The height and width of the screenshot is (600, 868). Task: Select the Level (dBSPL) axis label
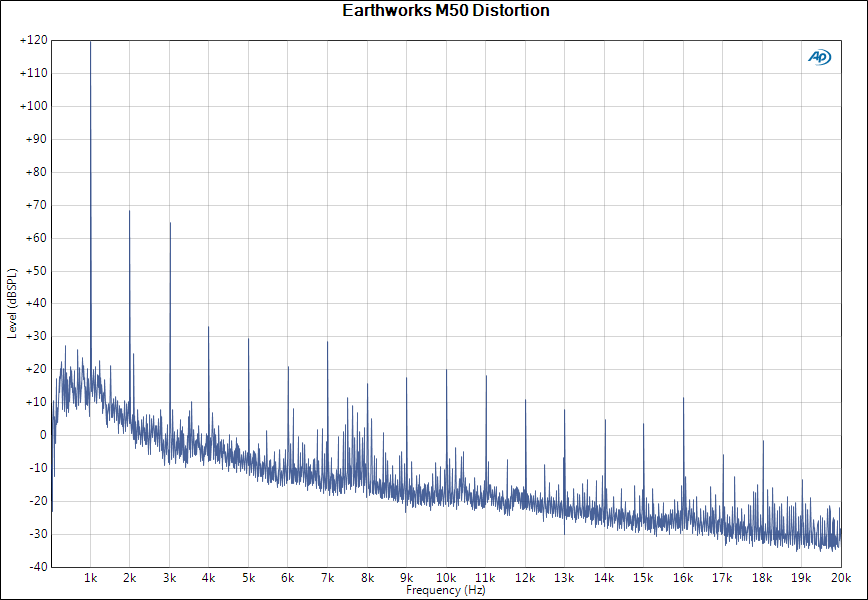(12, 303)
